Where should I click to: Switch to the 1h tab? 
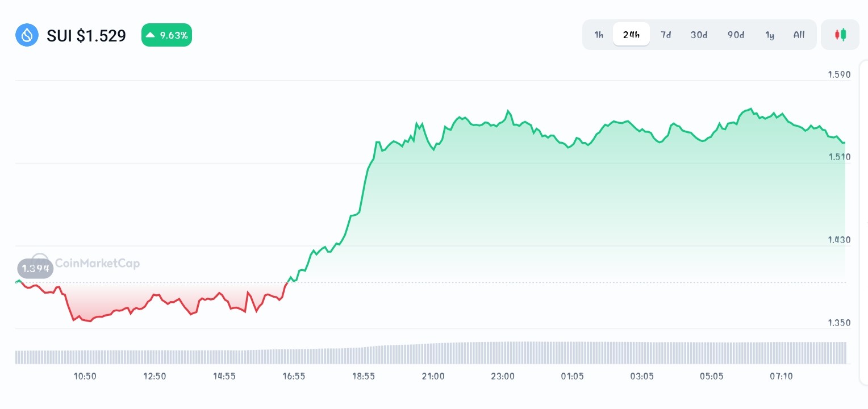click(x=599, y=35)
